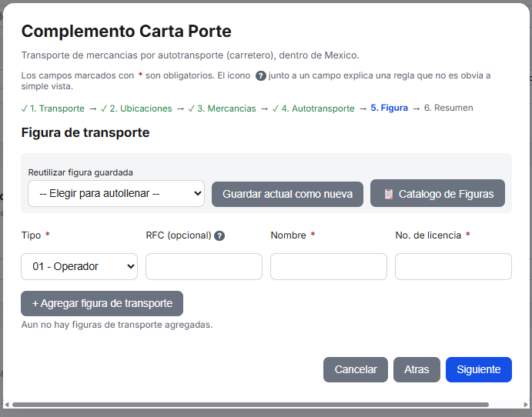Click 'Aun no hay figuras de transporte agregadas.' text
532x417 pixels.
pos(117,325)
